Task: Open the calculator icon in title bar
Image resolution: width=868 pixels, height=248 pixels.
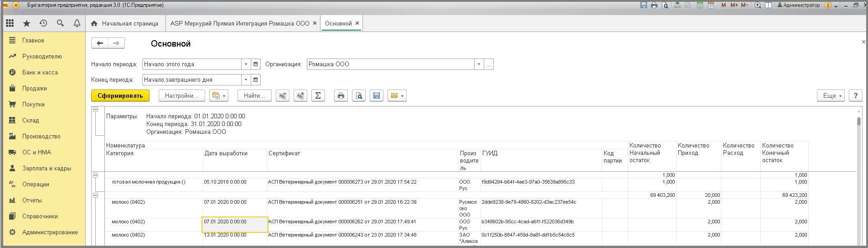Action: coord(700,5)
